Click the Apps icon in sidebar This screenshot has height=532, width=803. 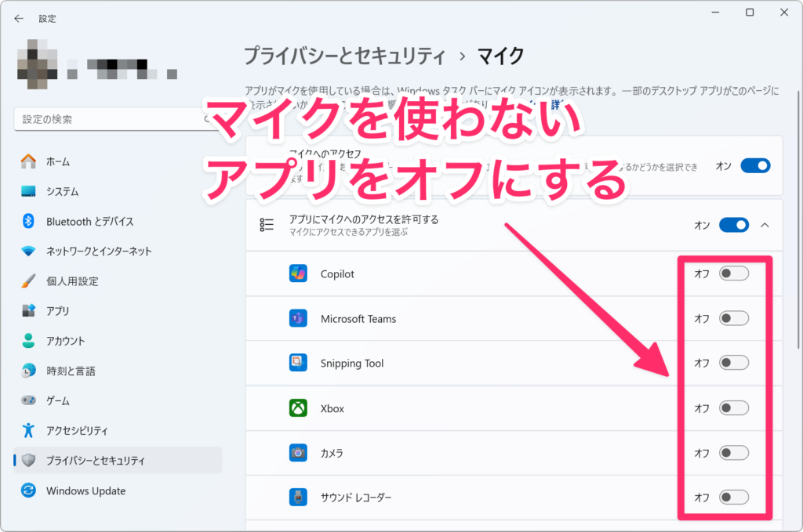(x=29, y=310)
